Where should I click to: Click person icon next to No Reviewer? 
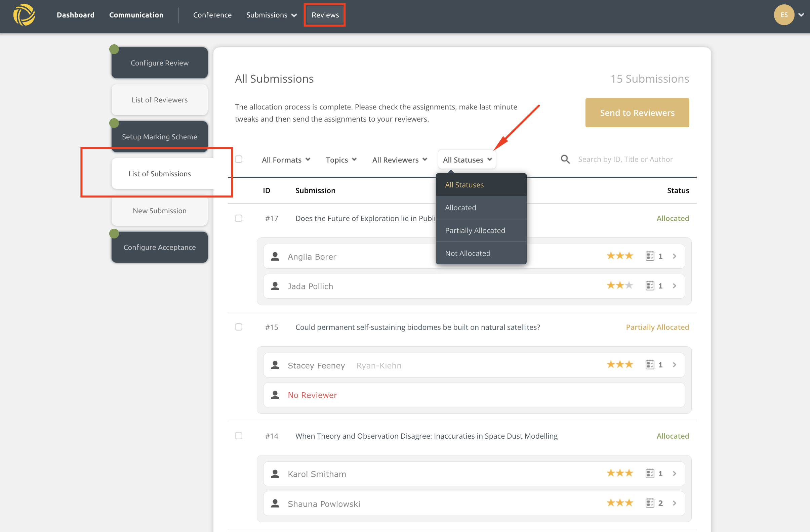(x=275, y=395)
